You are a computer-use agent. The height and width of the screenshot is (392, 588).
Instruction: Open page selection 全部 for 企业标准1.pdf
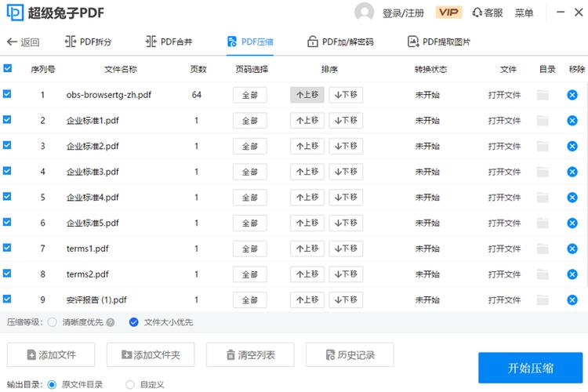tap(250, 121)
